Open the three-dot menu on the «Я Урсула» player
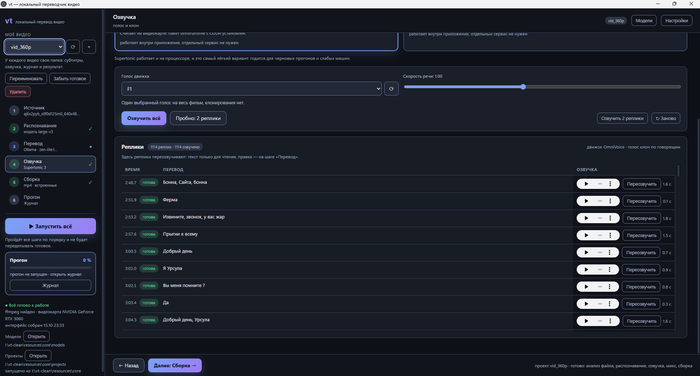The image size is (700, 376). pos(610,269)
